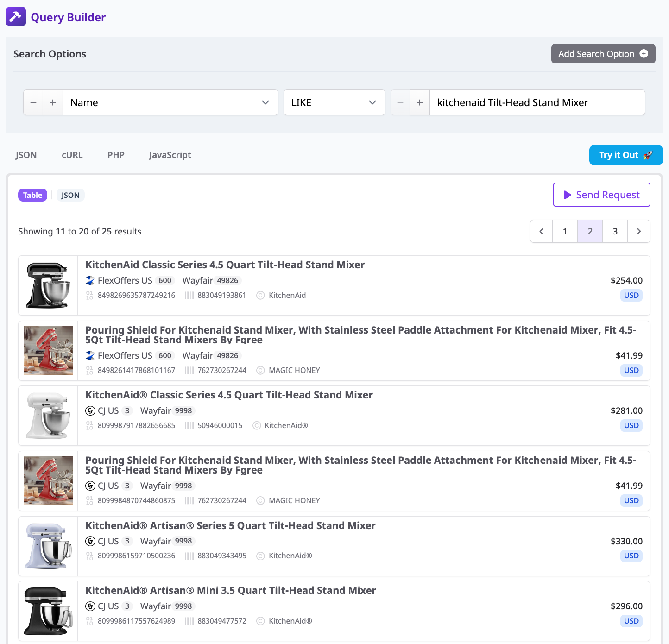Click barcode number 762730267244 in FlexOffers row
This screenshot has width=669, height=644.
pos(222,370)
